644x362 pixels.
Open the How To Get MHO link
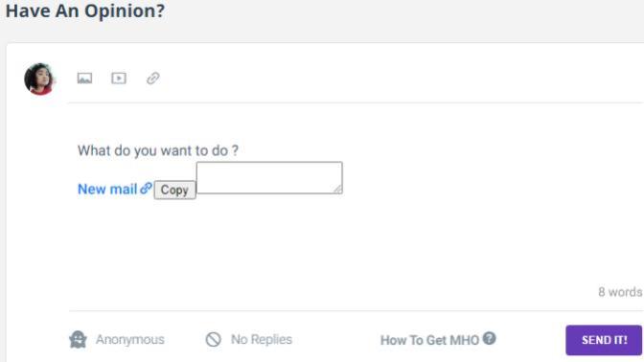(x=429, y=340)
